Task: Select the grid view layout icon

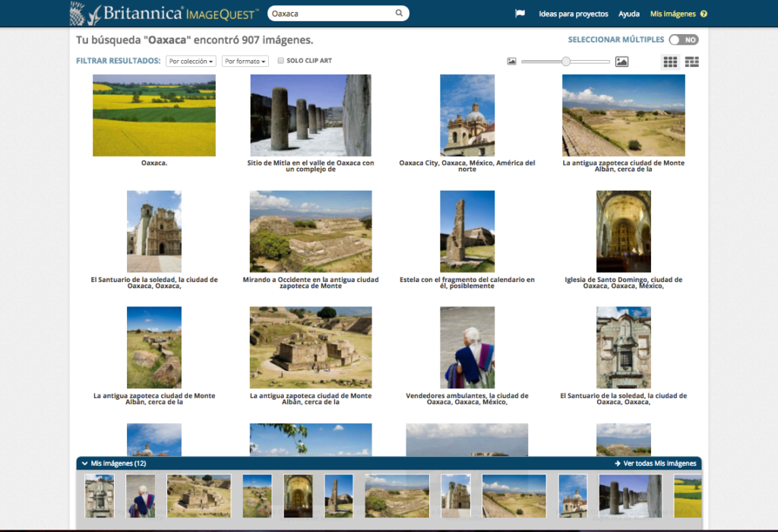Action: pyautogui.click(x=670, y=62)
